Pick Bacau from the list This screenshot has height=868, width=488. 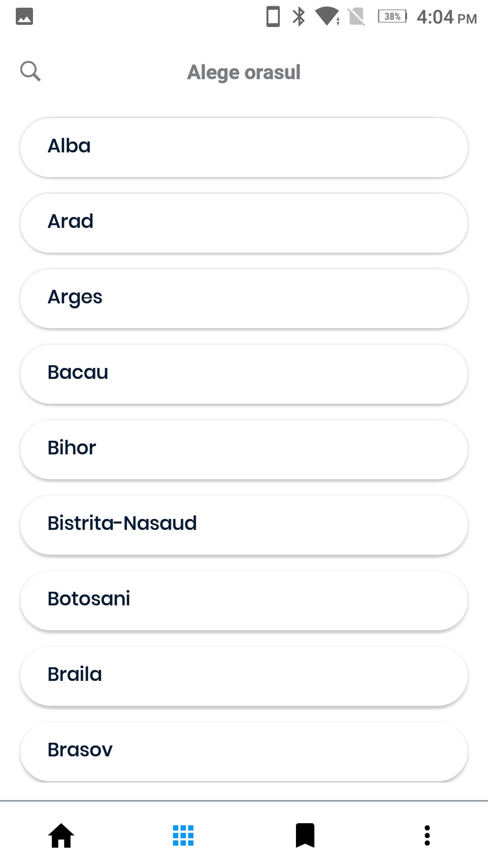[244, 374]
